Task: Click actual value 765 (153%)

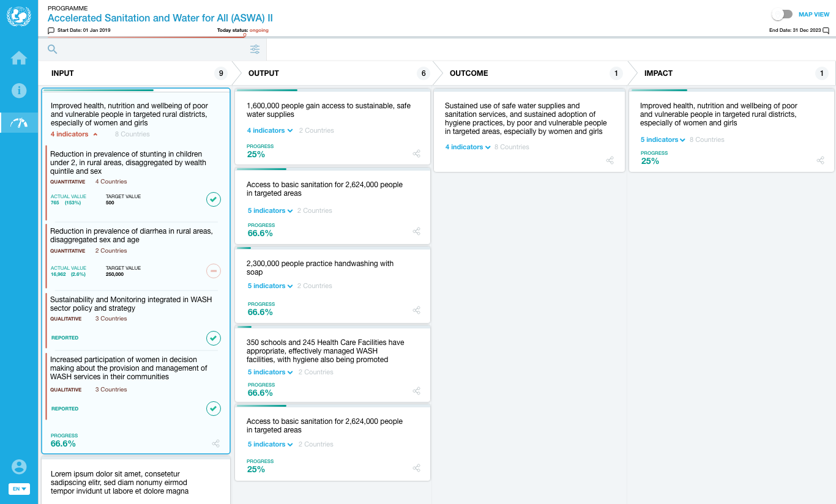Action: pos(66,202)
